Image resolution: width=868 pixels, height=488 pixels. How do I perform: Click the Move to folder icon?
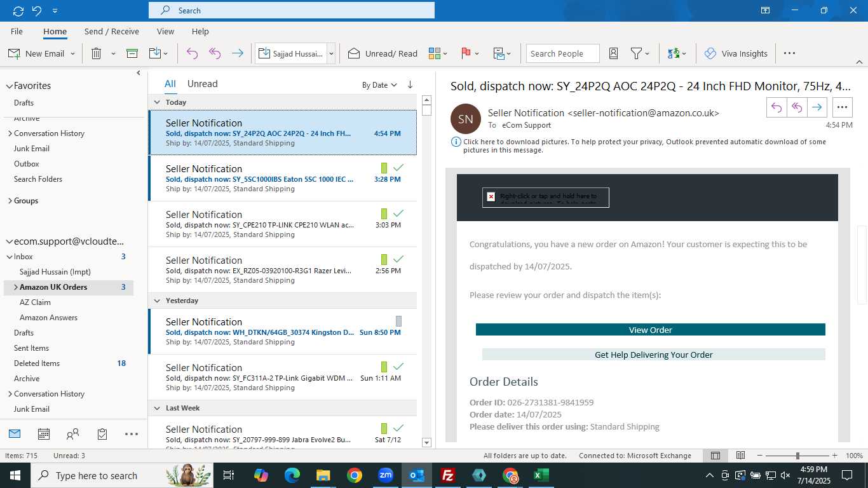(x=155, y=53)
